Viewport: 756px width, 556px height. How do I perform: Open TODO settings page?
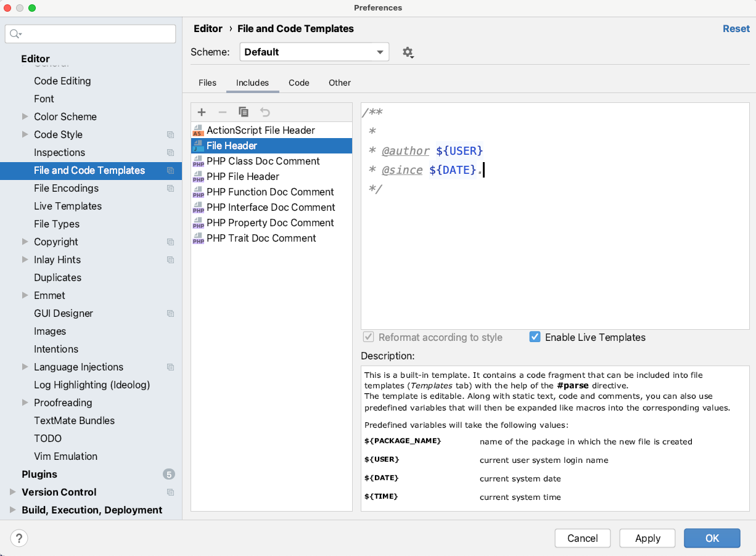coord(48,438)
